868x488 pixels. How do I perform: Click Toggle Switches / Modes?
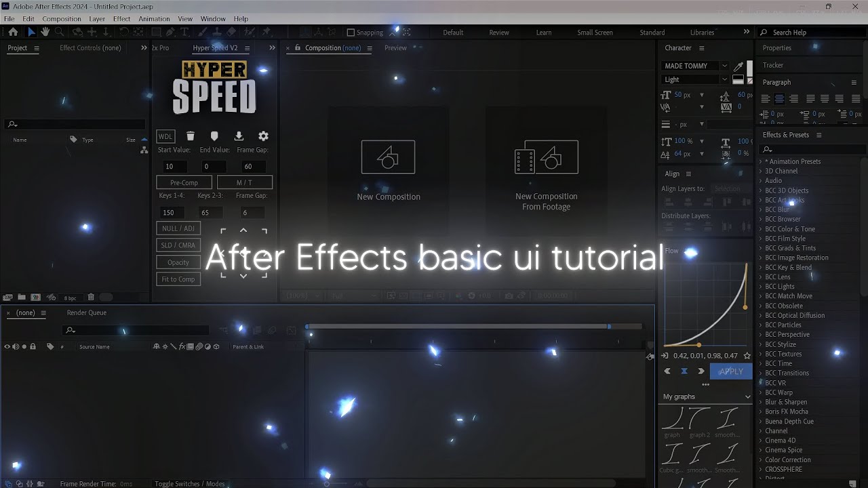pyautogui.click(x=189, y=484)
